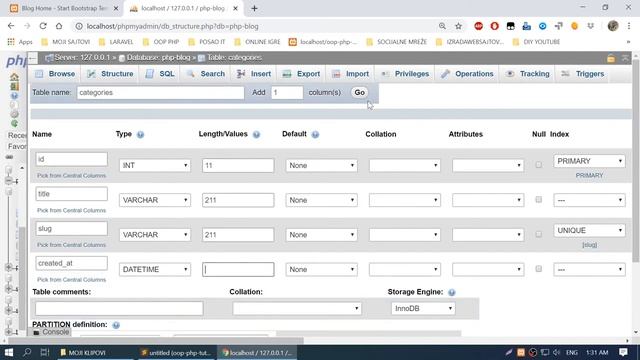Collapse the phpMyAdmin navigation panel arrow

(33, 58)
